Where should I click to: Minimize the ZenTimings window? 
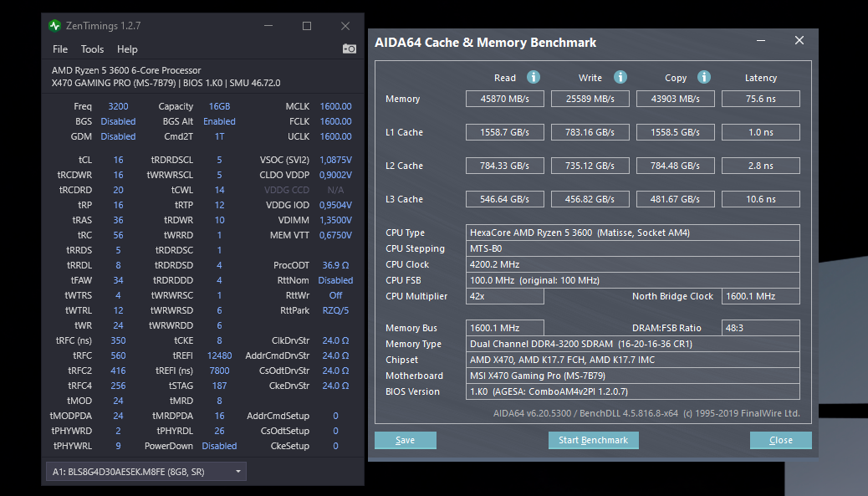point(268,25)
